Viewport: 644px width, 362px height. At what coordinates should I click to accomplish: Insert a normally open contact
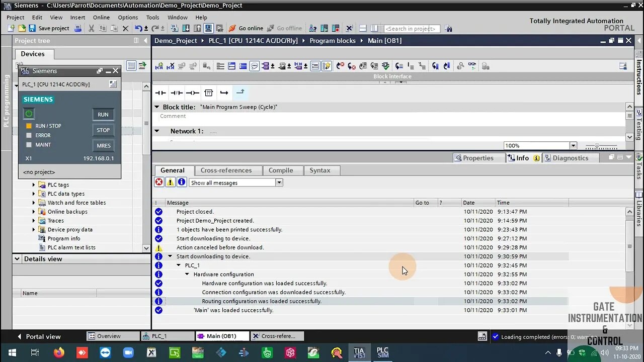(x=160, y=93)
